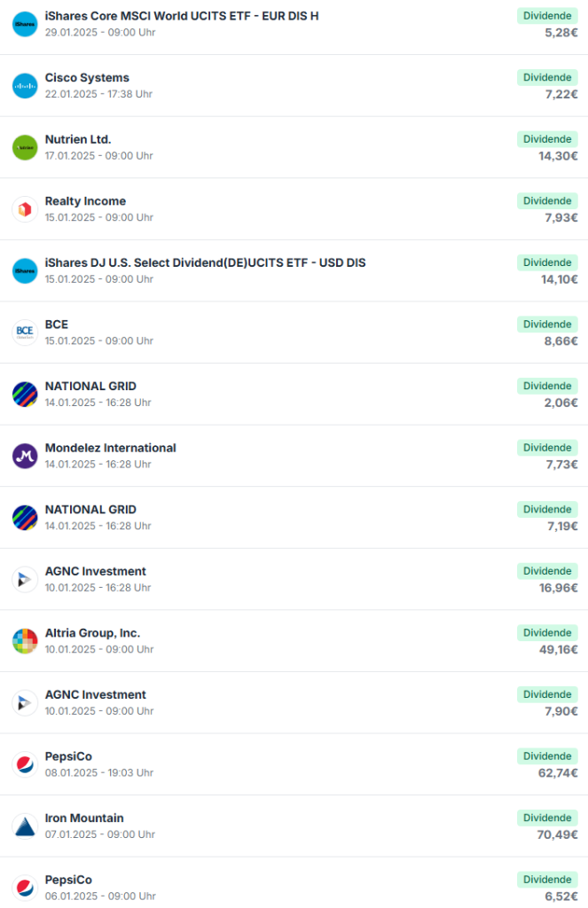The width and height of the screenshot is (588, 908).
Task: Click the BCE company logo
Action: click(x=25, y=333)
